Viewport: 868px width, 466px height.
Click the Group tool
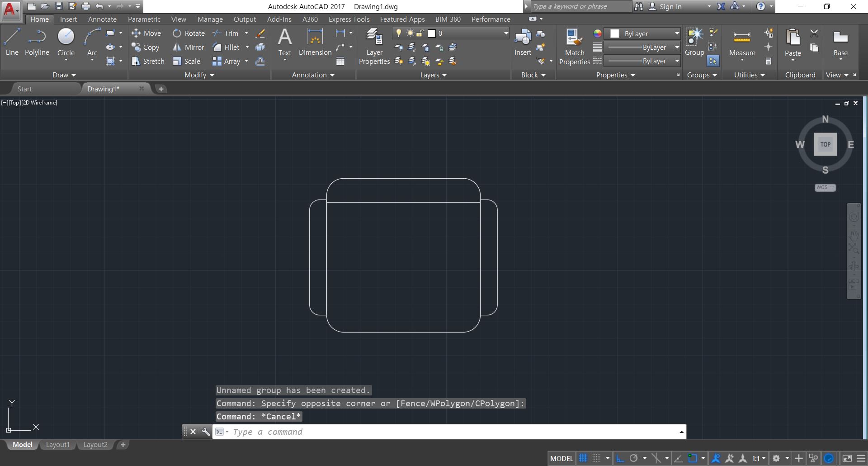click(x=694, y=42)
